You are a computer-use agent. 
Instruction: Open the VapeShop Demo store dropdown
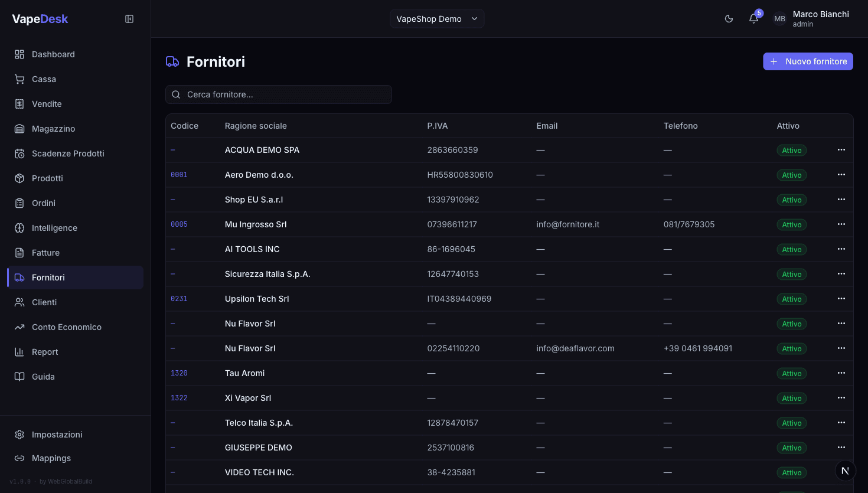pos(437,19)
